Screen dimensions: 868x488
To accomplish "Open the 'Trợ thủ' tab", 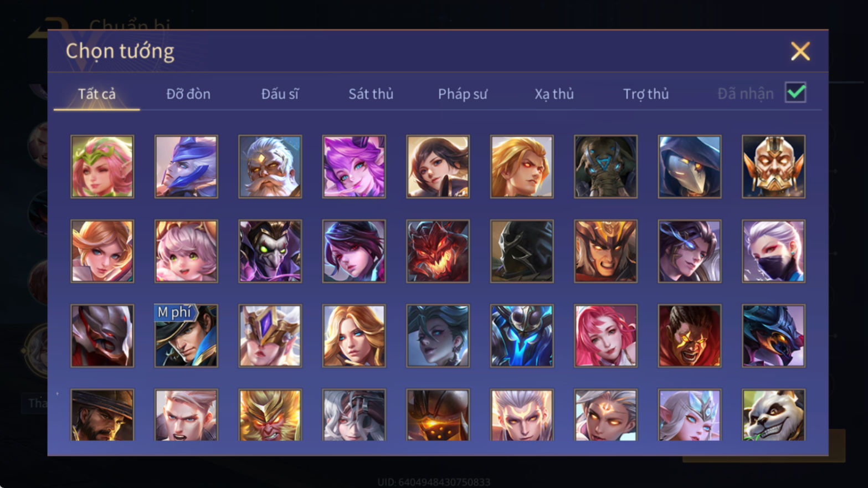I will pyautogui.click(x=646, y=94).
